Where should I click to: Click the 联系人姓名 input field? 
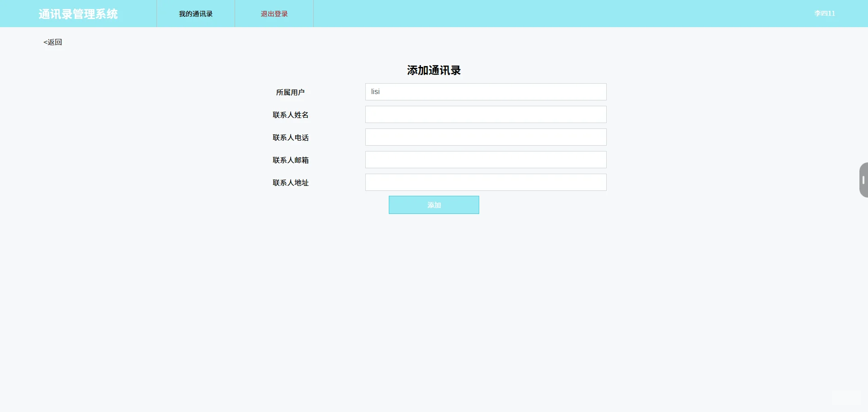click(486, 114)
